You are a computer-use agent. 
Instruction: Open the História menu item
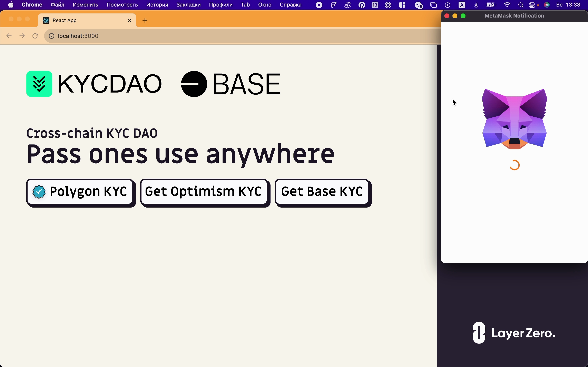pyautogui.click(x=157, y=5)
